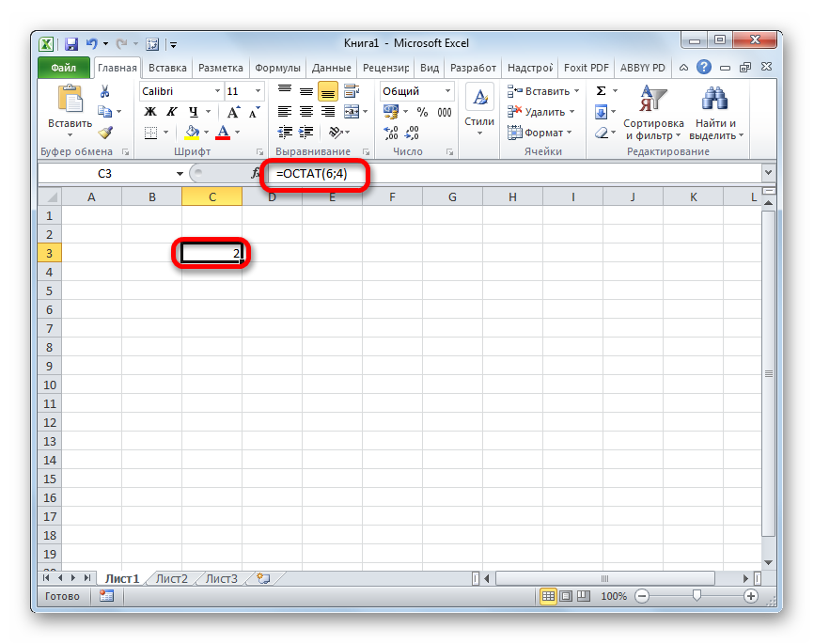Switch to Normal view in status bar
Screen dimensions: 814x644
coord(548,596)
